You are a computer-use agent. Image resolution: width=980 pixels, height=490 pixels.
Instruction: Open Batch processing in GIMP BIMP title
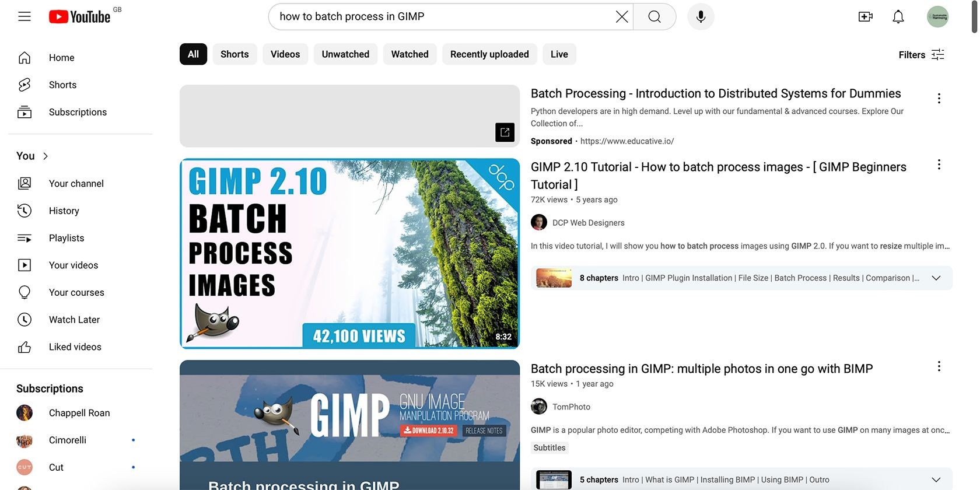[x=702, y=369]
